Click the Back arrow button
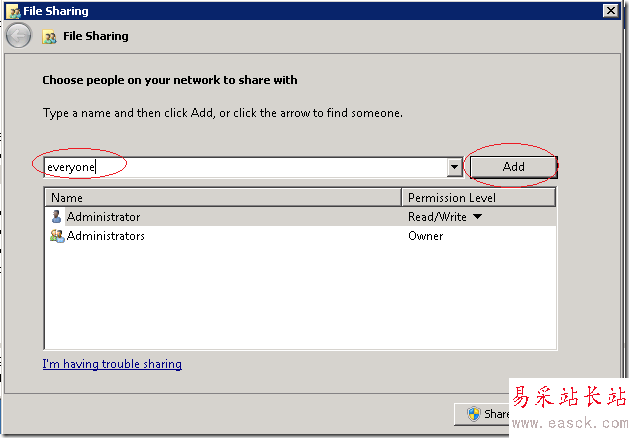Image resolution: width=629 pixels, height=438 pixels. (x=18, y=36)
